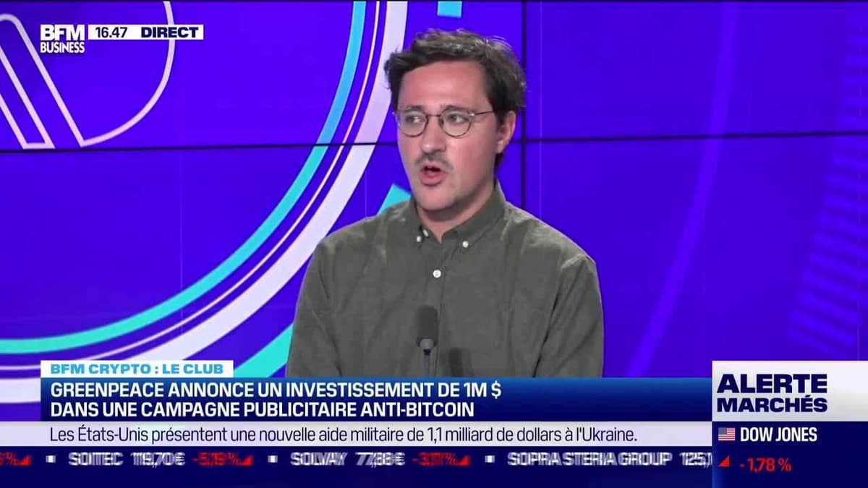Click the headline line DANS UNE CAMPAGNE PUBLICITAIRE ANTI-BITCOIN
This screenshot has height=488, width=868.
coord(262,410)
